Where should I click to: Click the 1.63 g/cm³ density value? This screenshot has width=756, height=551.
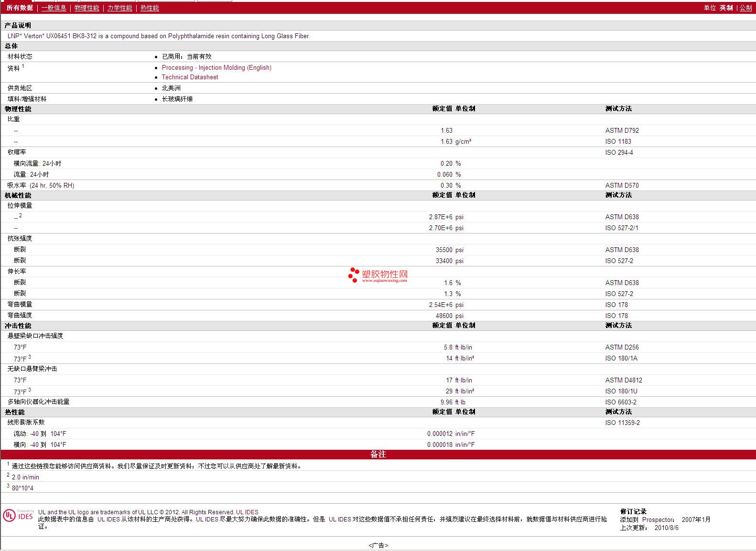[x=456, y=141]
